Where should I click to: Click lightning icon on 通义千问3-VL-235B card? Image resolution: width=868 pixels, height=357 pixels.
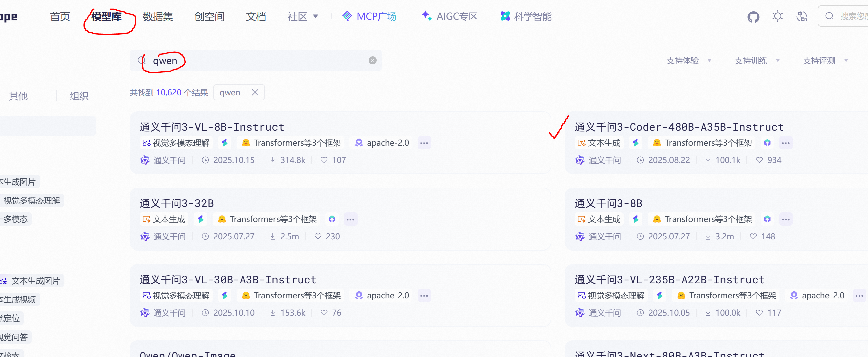point(660,296)
